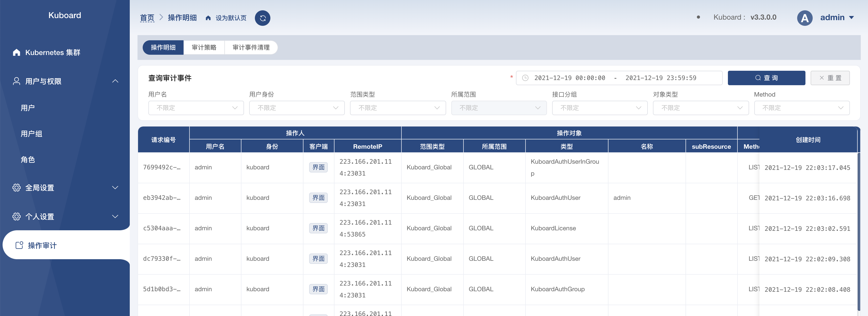Click the RemoteIP column header
The width and height of the screenshot is (868, 316).
point(368,146)
